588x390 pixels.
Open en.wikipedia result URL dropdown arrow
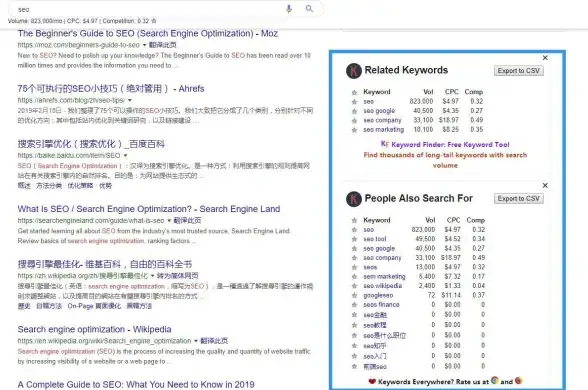tap(196, 341)
